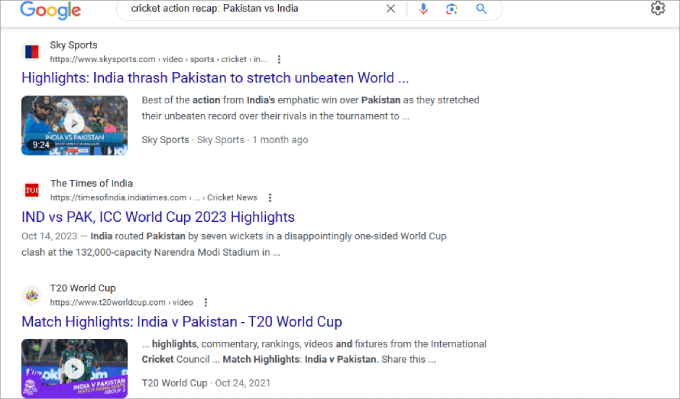Open 'IND vs PAK, ICC World Cup 2023 Highlights'
Viewport: 680px width, 399px height.
point(158,217)
